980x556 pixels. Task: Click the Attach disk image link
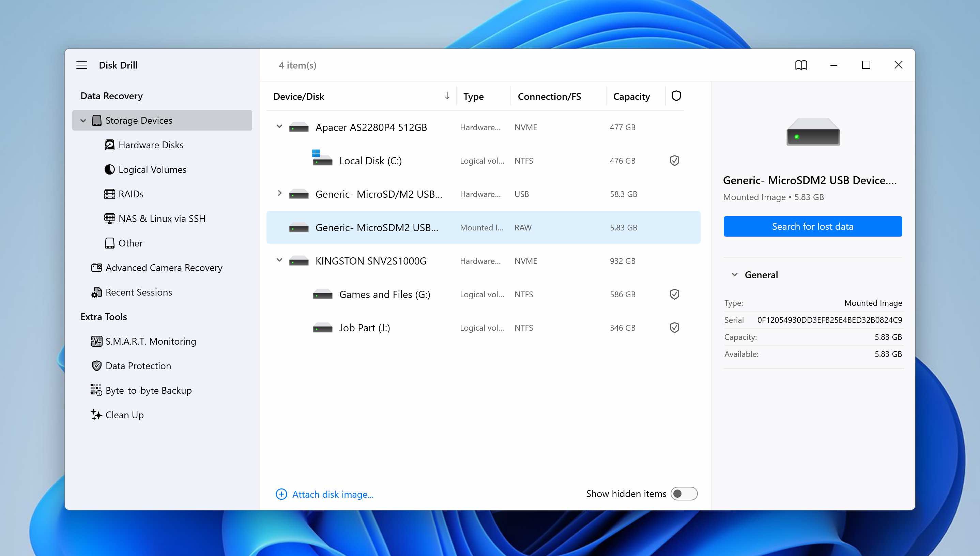pyautogui.click(x=332, y=494)
